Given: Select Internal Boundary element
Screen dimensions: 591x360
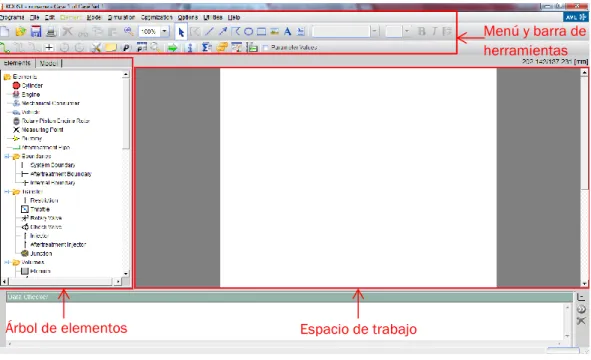Looking at the screenshot, I should click(x=52, y=183).
